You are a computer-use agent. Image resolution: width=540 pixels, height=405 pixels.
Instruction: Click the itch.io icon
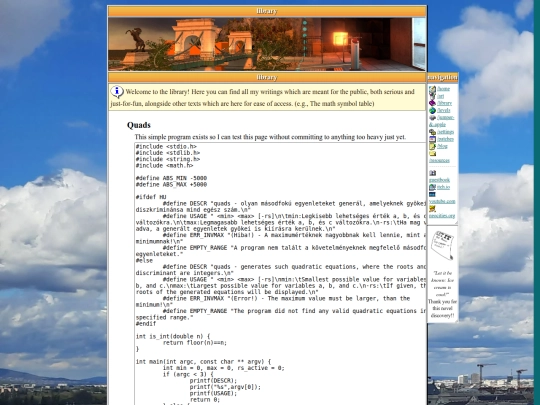tap(432, 187)
